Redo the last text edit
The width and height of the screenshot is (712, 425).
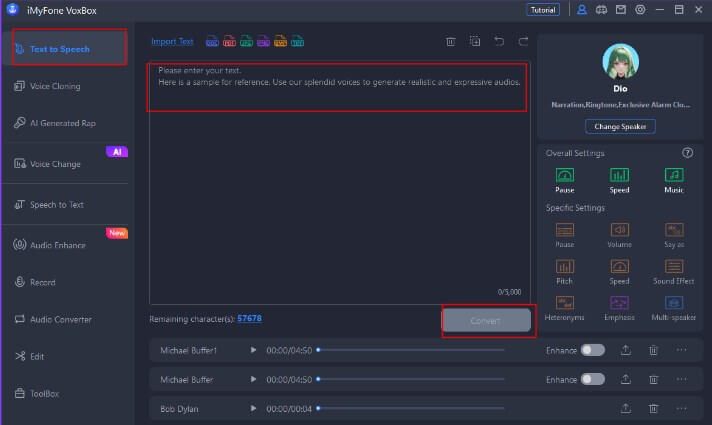click(x=523, y=41)
